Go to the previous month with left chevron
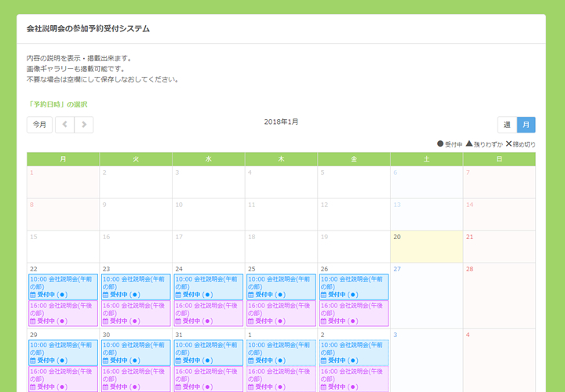Image resolution: width=565 pixels, height=392 pixels. (x=64, y=125)
